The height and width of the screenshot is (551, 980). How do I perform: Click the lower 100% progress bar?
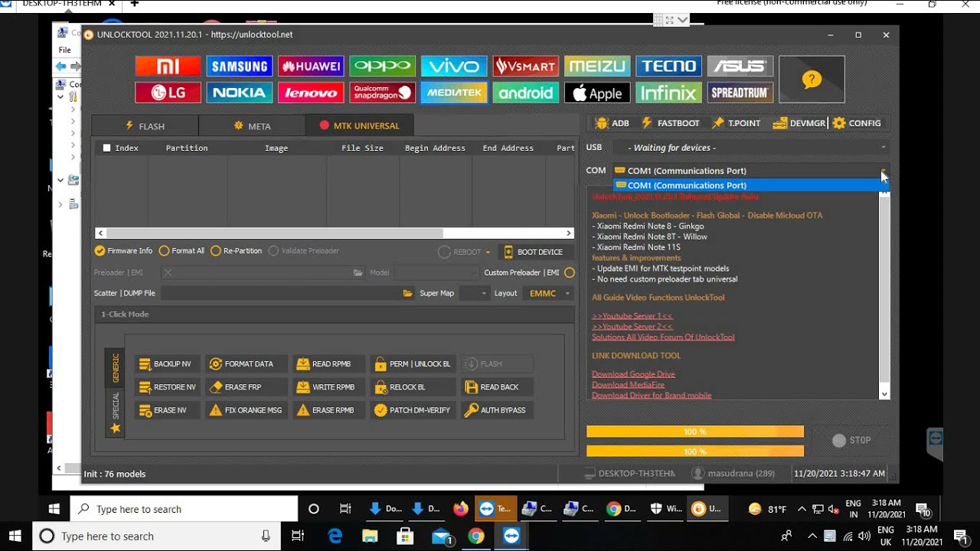[x=695, y=452]
